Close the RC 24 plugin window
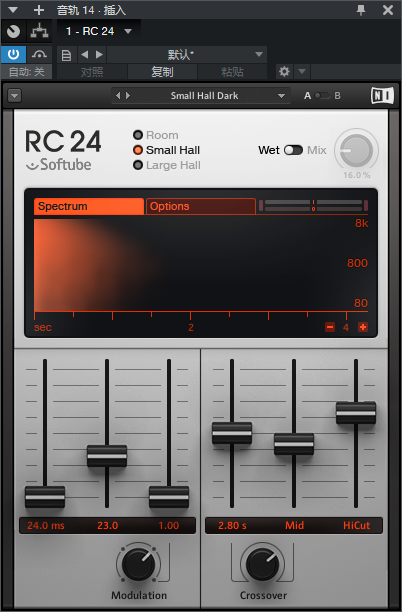Screen dimensions: 402x612 [388, 10]
